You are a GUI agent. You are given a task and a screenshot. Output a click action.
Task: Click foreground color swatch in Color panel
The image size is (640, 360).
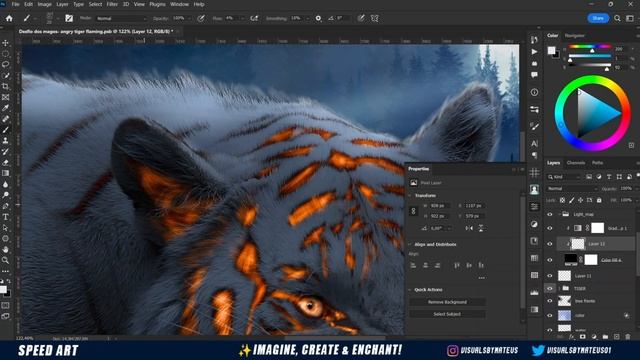[551, 51]
